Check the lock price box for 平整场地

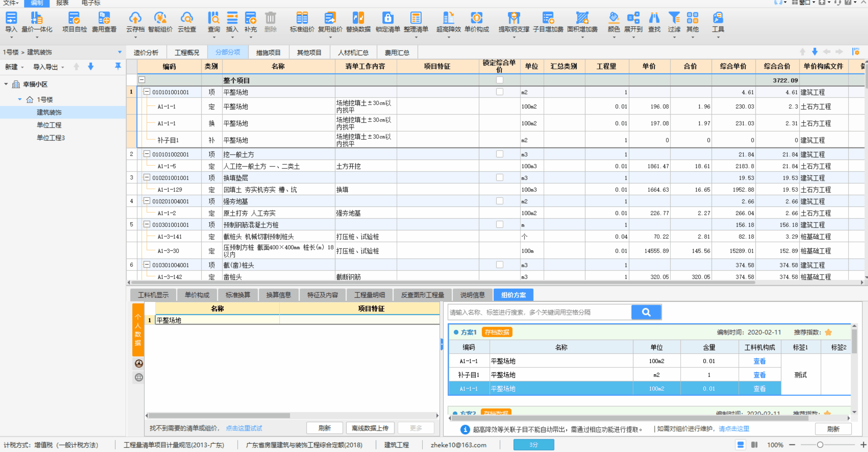tap(499, 92)
